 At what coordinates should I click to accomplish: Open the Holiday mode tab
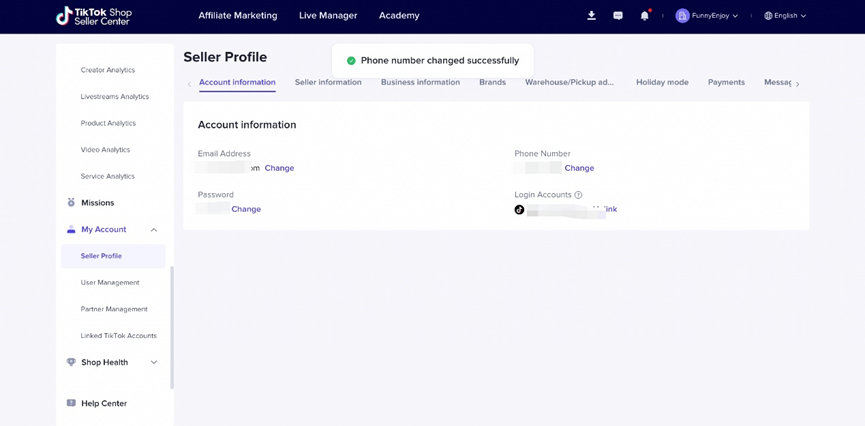pyautogui.click(x=662, y=83)
